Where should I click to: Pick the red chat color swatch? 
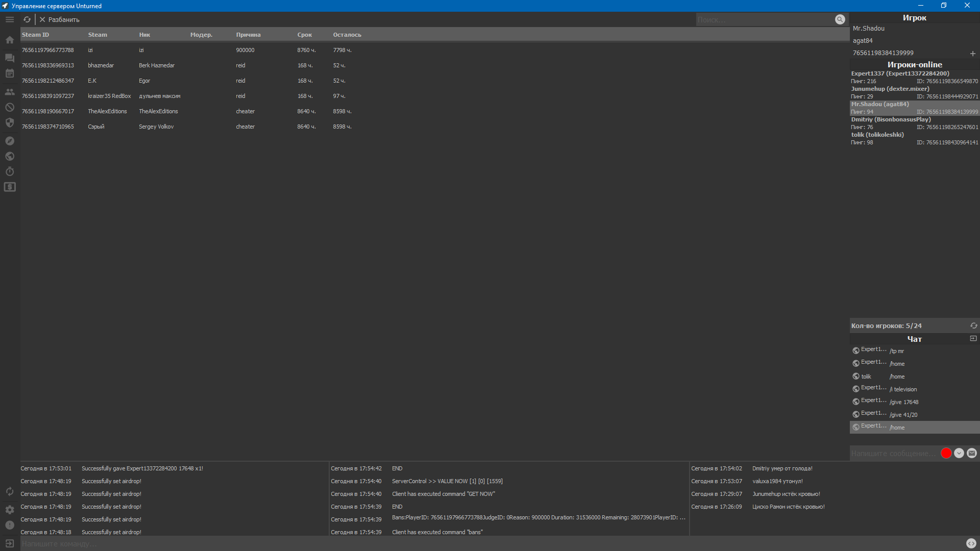[946, 453]
